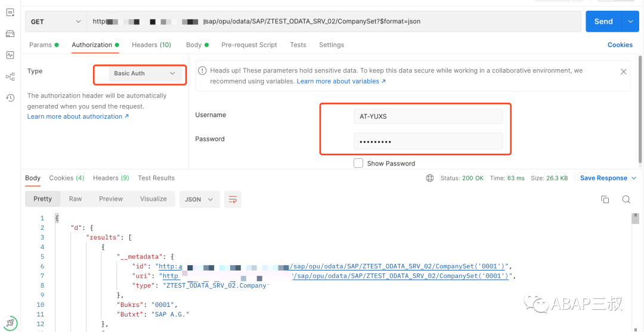Screen dimensions: 644x332
Task: Open the Test Results tab
Action: (x=156, y=178)
